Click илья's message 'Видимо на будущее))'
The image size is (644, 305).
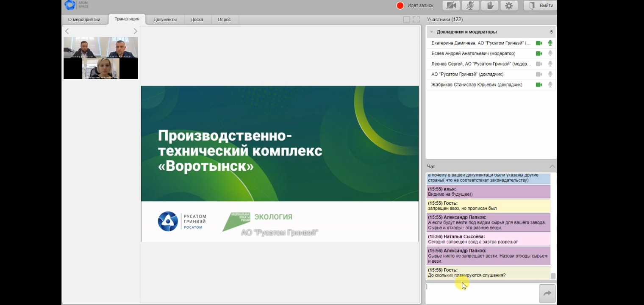[488, 192]
